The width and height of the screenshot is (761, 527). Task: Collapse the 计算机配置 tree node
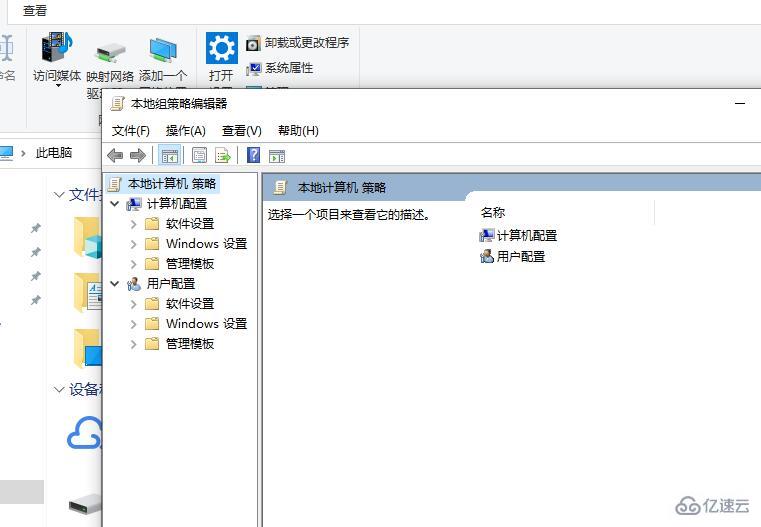pos(115,203)
